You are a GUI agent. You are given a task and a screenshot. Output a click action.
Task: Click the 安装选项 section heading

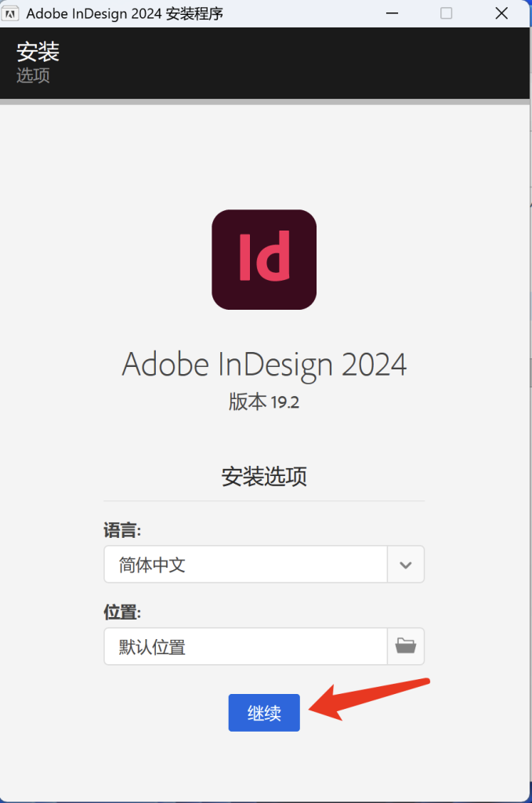point(264,476)
